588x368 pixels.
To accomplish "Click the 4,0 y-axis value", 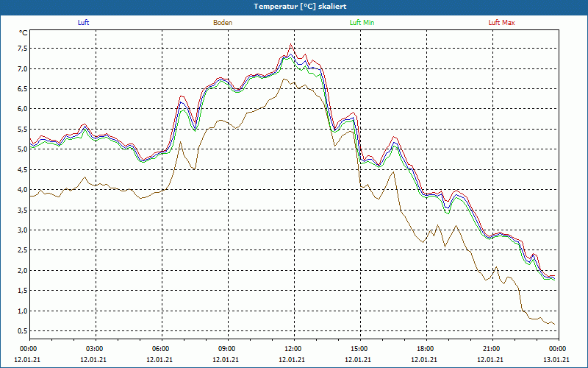I will (23, 190).
